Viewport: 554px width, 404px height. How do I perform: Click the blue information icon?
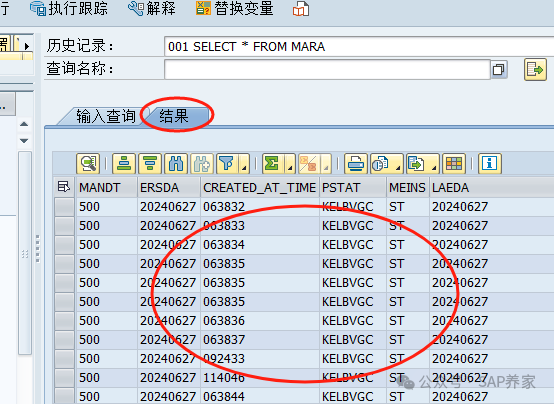pyautogui.click(x=490, y=164)
